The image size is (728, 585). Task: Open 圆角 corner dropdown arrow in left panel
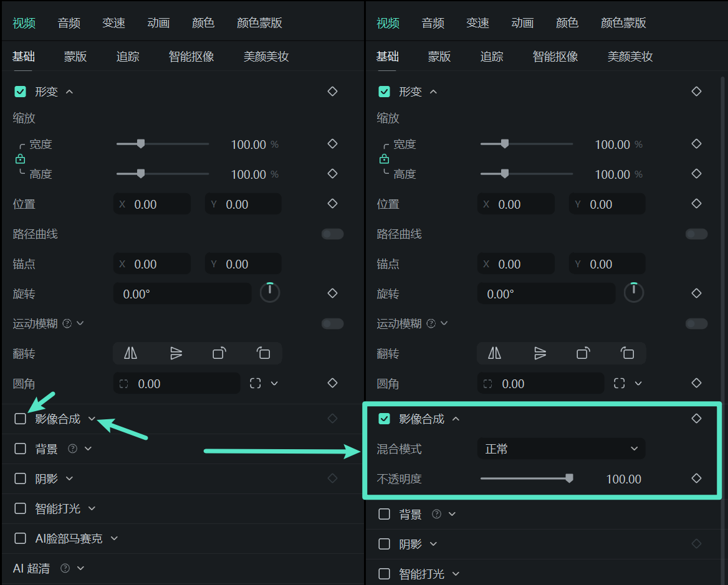[274, 383]
